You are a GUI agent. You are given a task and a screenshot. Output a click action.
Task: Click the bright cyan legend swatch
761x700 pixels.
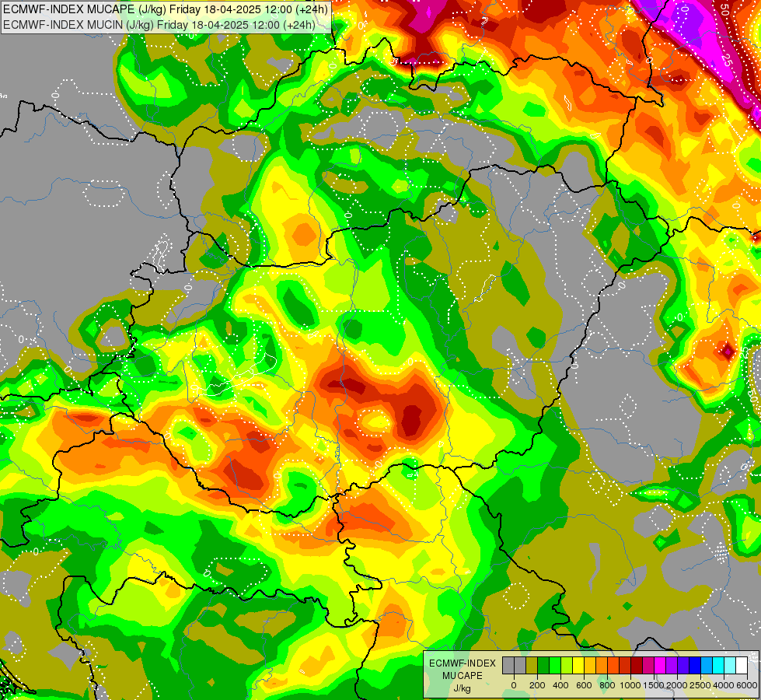719,665
